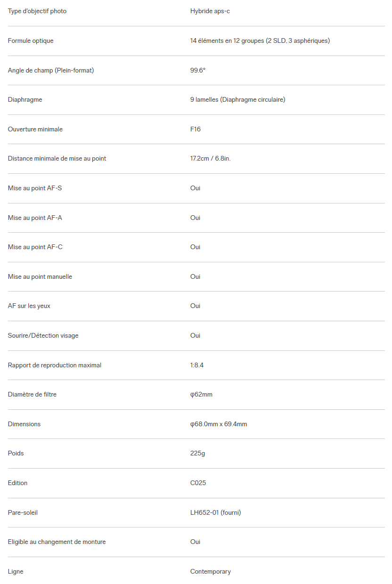Click the F16 minimum aperture value
The image size is (392, 584).
(196, 129)
